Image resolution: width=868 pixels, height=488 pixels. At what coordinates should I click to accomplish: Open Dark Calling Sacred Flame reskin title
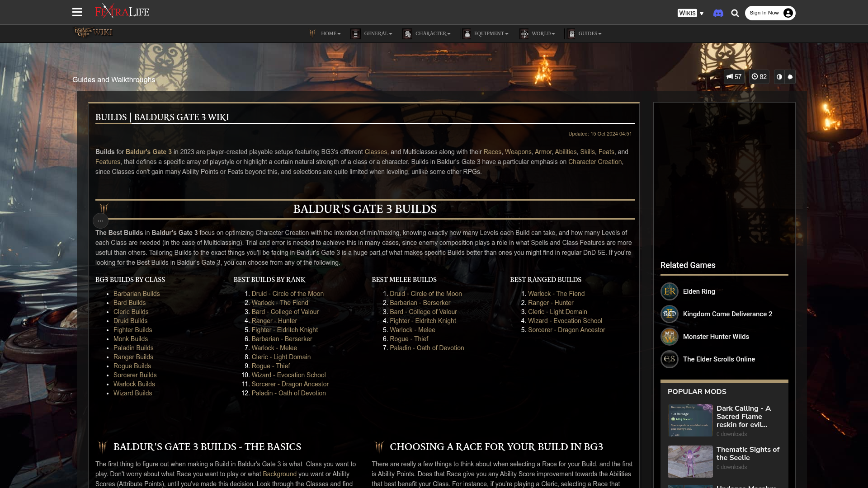click(744, 417)
